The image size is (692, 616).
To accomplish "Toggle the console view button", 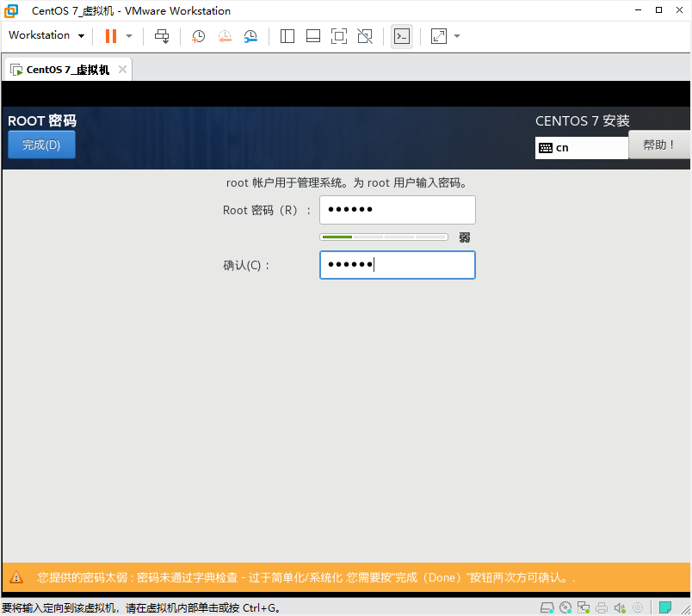I will (402, 36).
